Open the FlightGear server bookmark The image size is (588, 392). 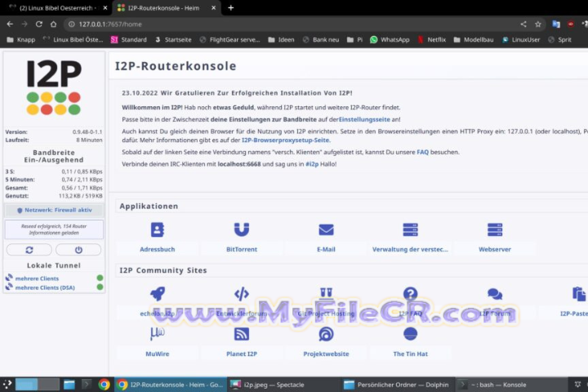229,39
